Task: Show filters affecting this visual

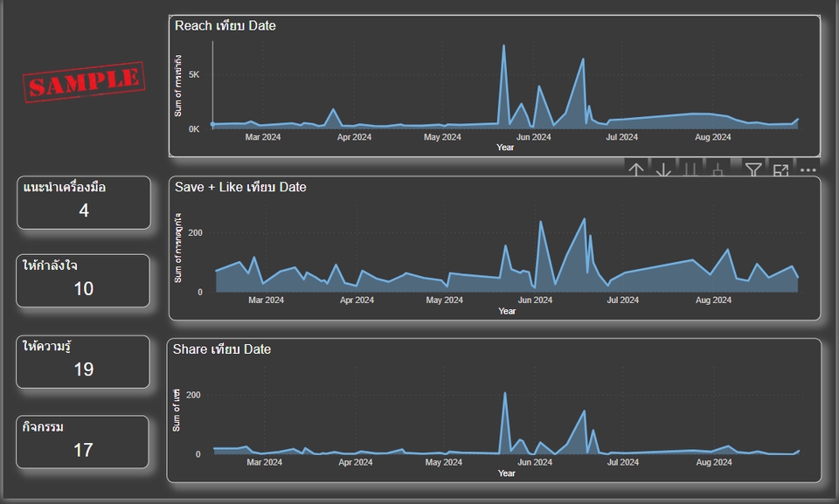Action: (x=753, y=170)
